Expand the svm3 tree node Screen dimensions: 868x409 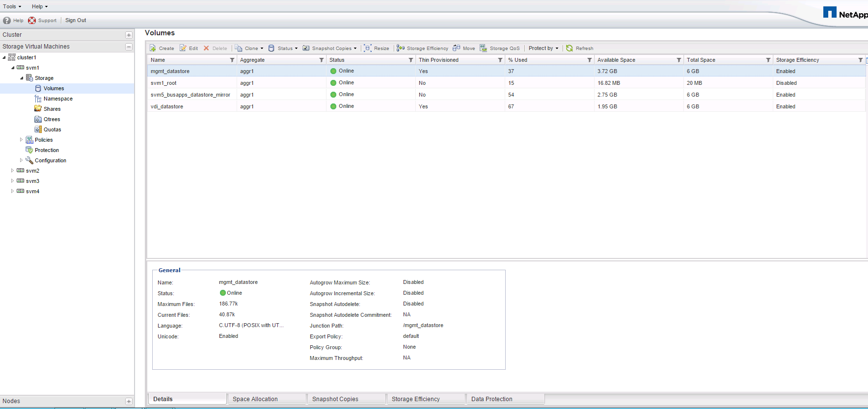[12, 181]
